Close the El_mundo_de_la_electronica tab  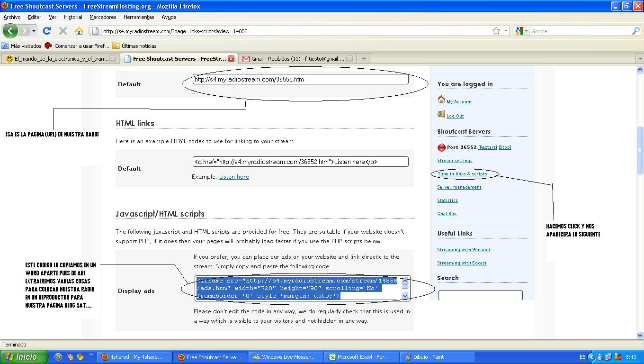113,59
